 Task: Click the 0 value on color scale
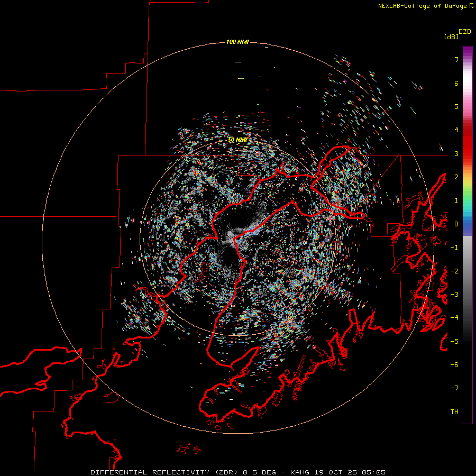tap(456, 224)
